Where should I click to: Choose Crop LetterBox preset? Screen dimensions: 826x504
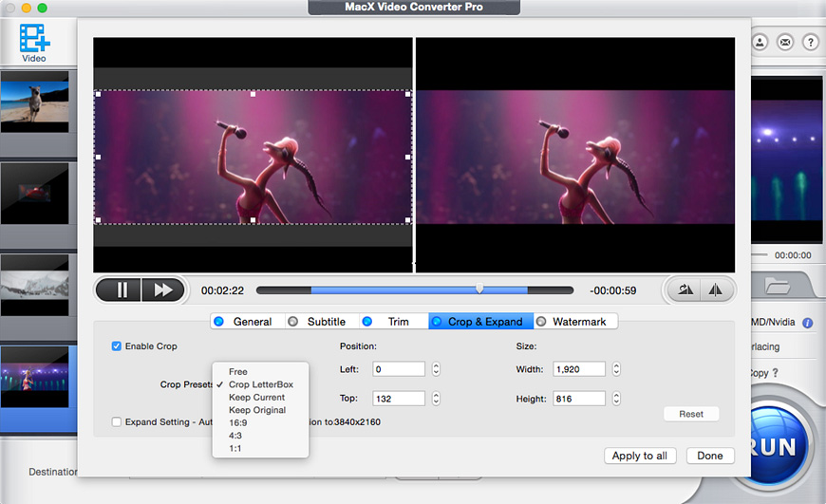[x=260, y=384]
